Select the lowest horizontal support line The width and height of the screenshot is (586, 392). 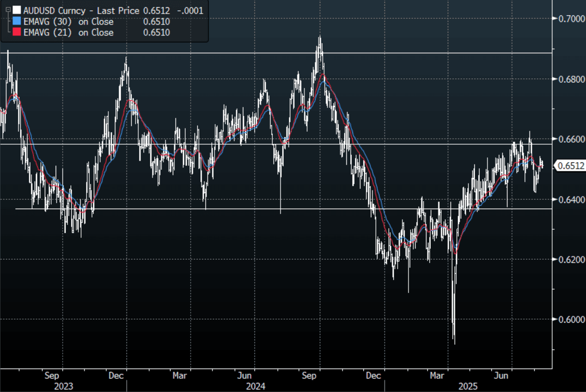(x=272, y=209)
